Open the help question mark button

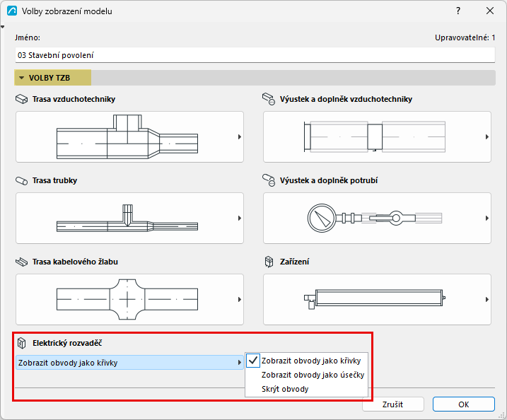458,11
